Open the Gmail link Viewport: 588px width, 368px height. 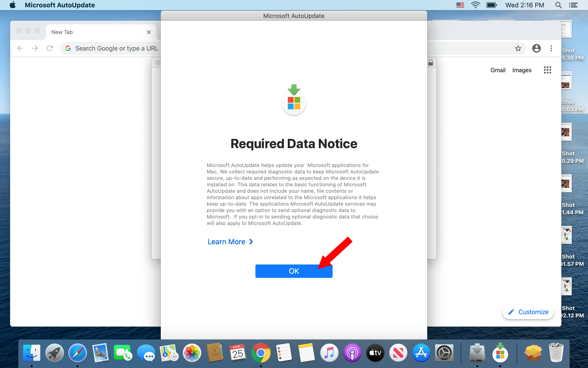pyautogui.click(x=498, y=70)
